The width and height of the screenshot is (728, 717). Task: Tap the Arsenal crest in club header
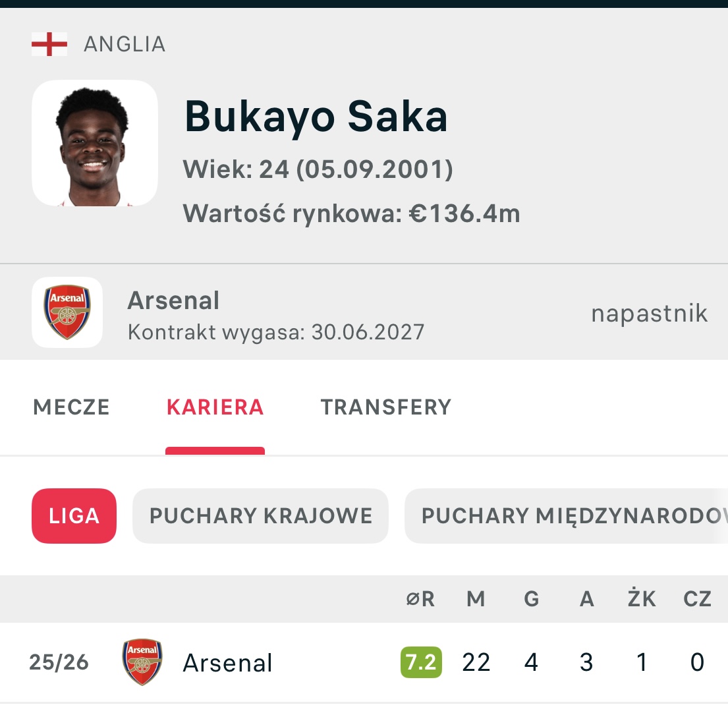tap(67, 312)
